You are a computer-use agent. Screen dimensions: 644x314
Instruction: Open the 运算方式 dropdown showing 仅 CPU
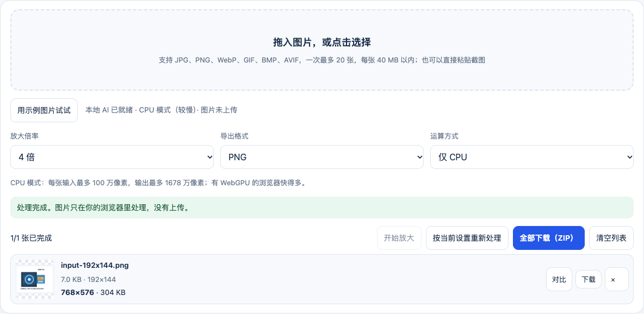(x=532, y=157)
